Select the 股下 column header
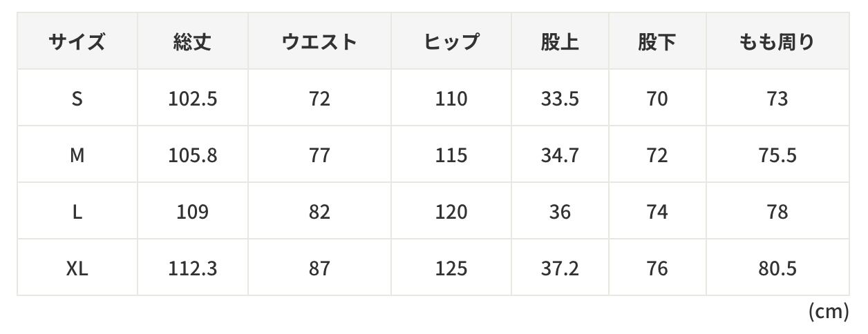The image size is (868, 334). (657, 42)
